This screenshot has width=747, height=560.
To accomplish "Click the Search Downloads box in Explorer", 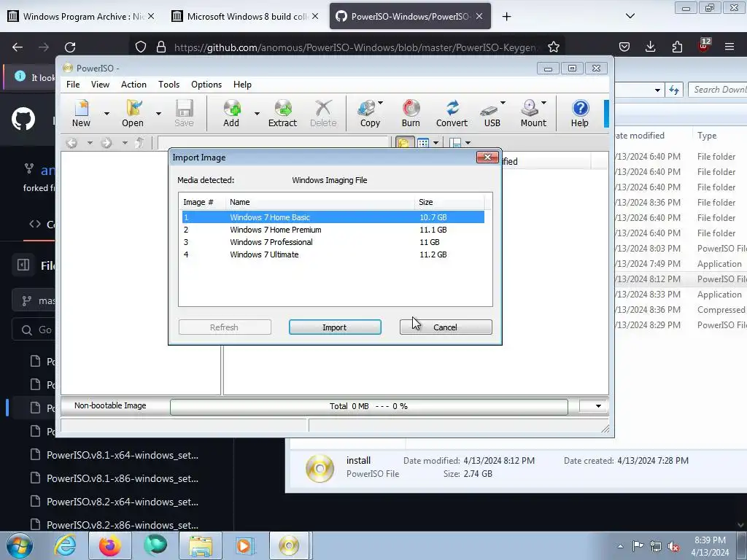I will (x=718, y=90).
